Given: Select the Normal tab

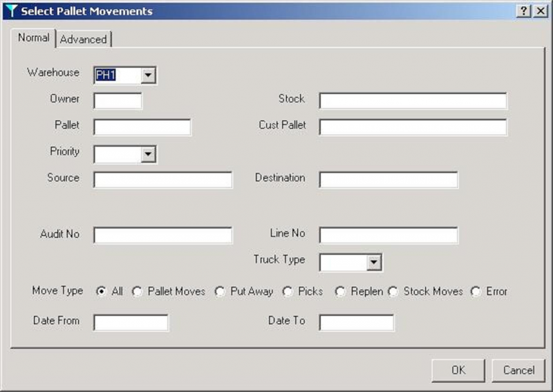Looking at the screenshot, I should coord(33,38).
